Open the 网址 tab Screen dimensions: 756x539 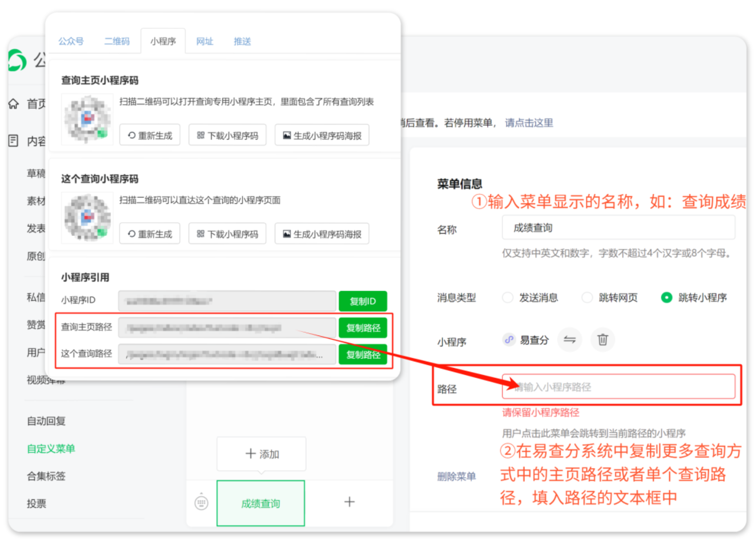pyautogui.click(x=204, y=41)
